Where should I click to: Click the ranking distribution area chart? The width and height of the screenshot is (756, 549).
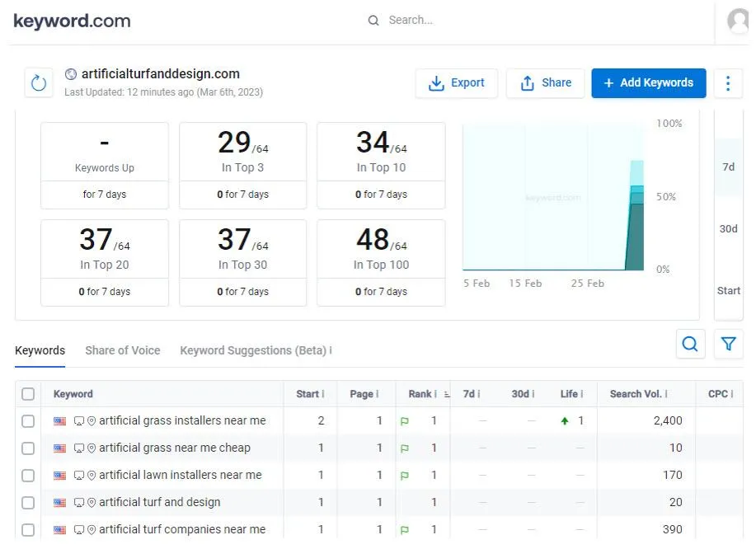[x=553, y=198]
